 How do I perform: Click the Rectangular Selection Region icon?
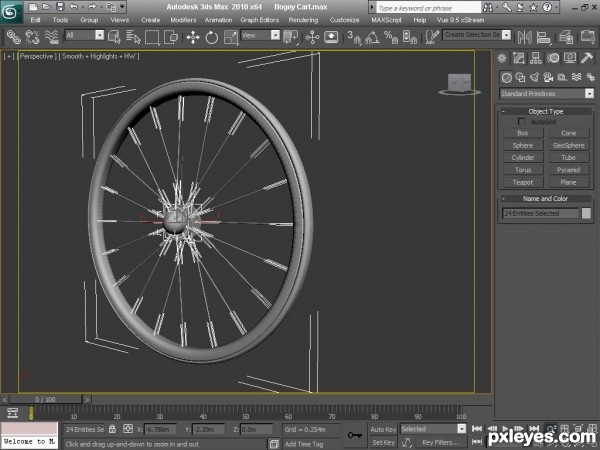coord(152,37)
